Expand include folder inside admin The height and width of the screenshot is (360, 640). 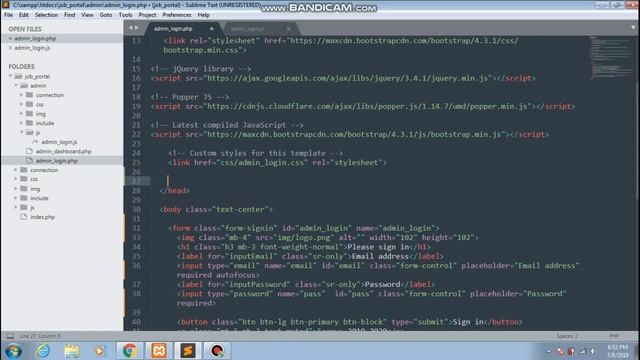click(x=21, y=123)
